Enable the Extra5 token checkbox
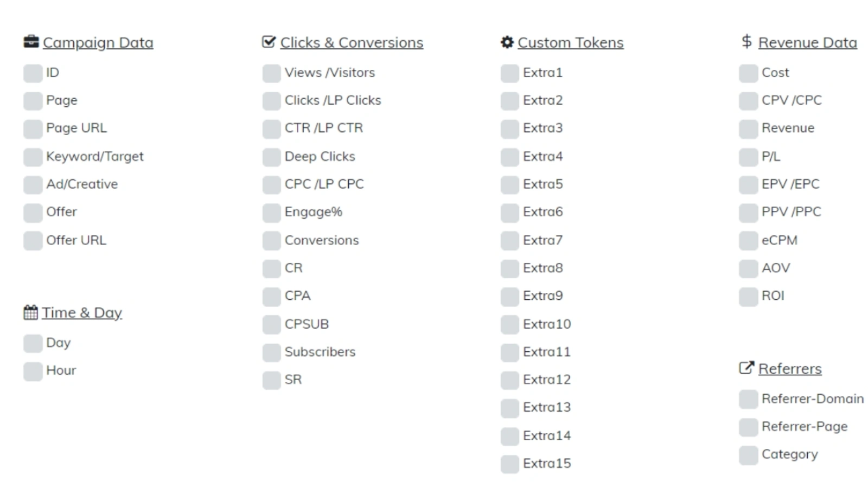868x488 pixels. click(510, 185)
